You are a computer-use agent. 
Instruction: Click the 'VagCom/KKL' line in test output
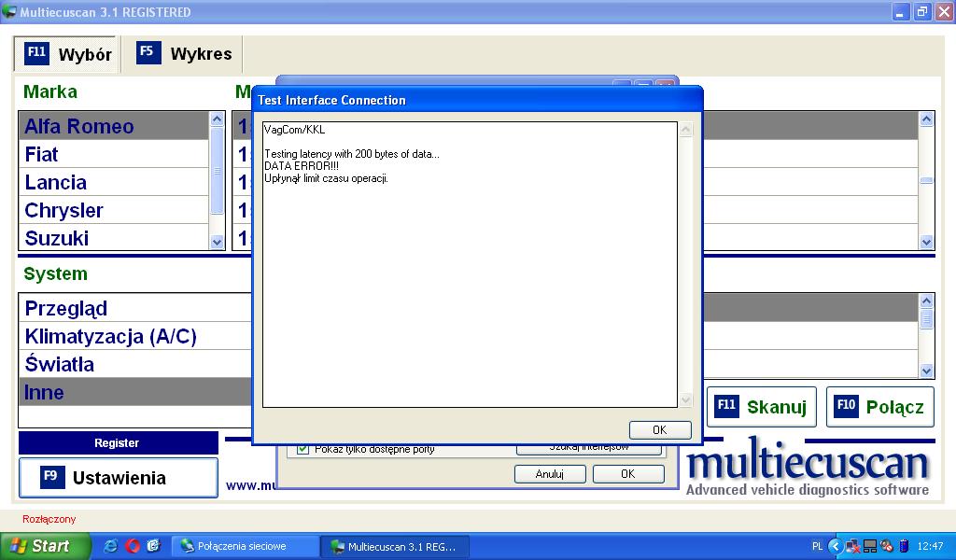(x=294, y=130)
